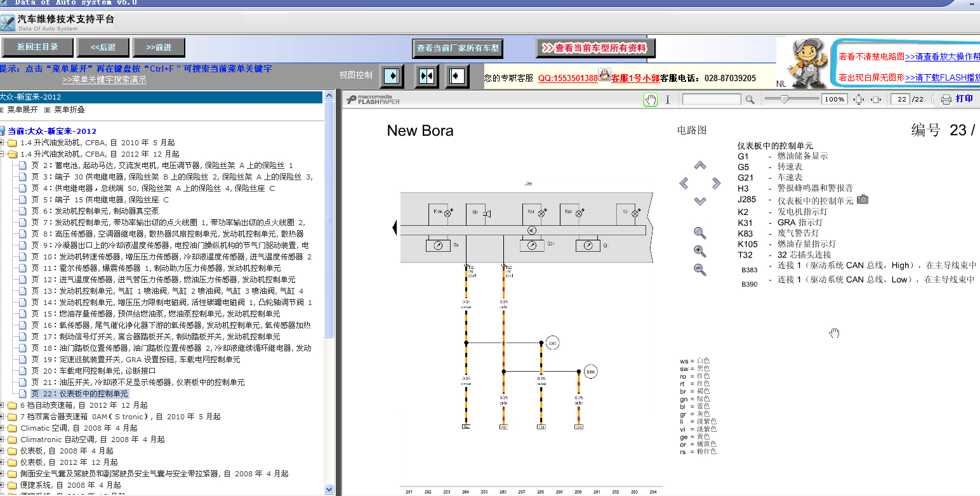Open the 请查看放大操作 link

click(x=943, y=56)
